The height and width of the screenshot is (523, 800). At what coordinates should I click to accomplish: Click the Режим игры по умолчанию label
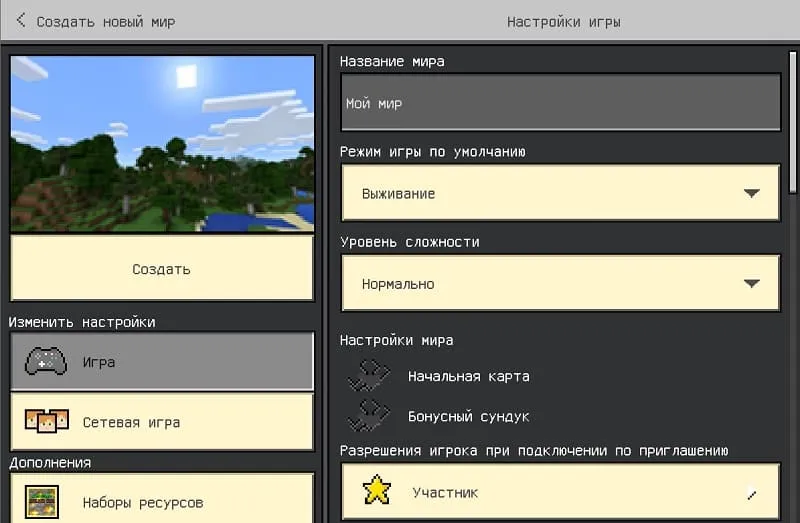[433, 152]
